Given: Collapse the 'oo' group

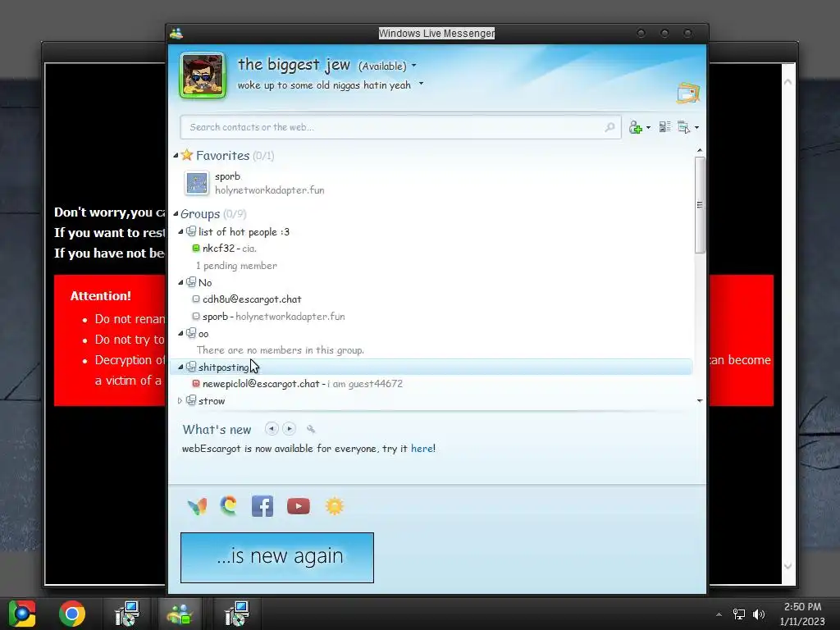Looking at the screenshot, I should point(180,334).
